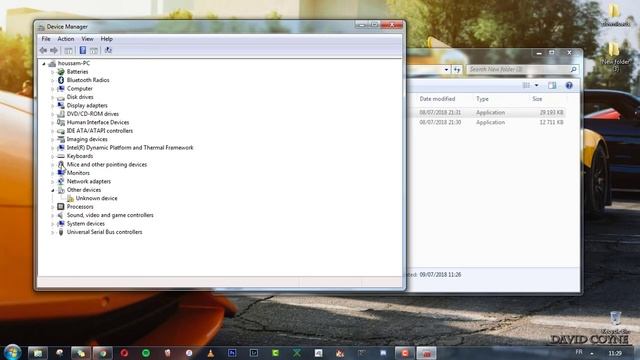
Task: Open the Action menu
Action: 66,39
